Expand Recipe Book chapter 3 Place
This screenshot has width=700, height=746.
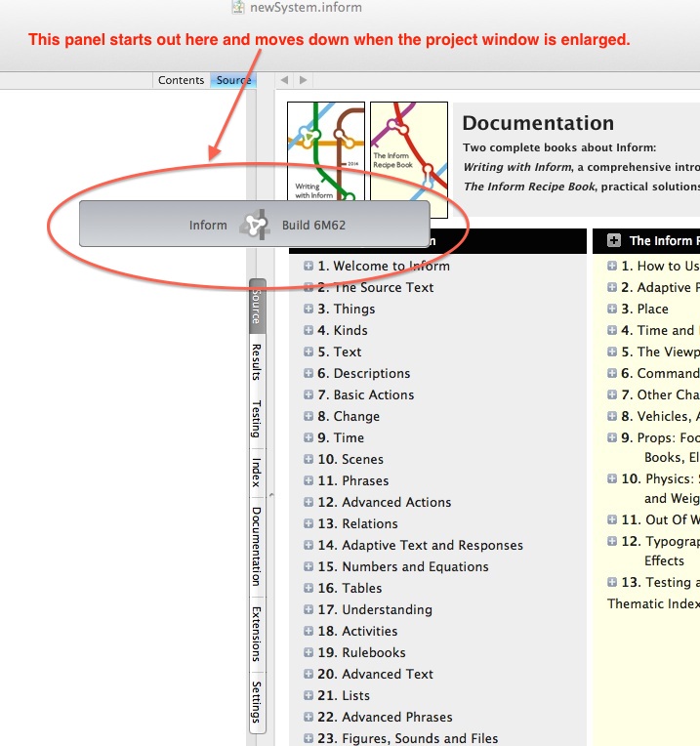[x=612, y=309]
